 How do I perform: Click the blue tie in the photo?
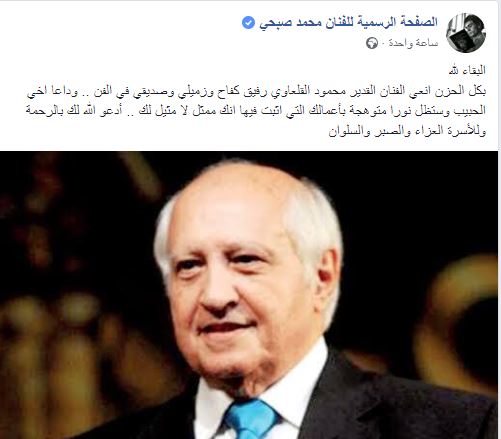251,419
